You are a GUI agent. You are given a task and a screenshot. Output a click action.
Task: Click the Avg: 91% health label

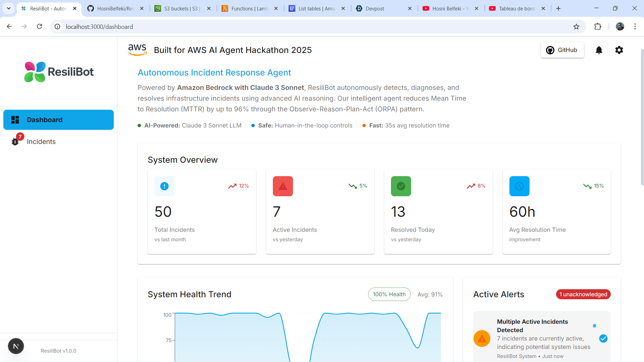[430, 294]
